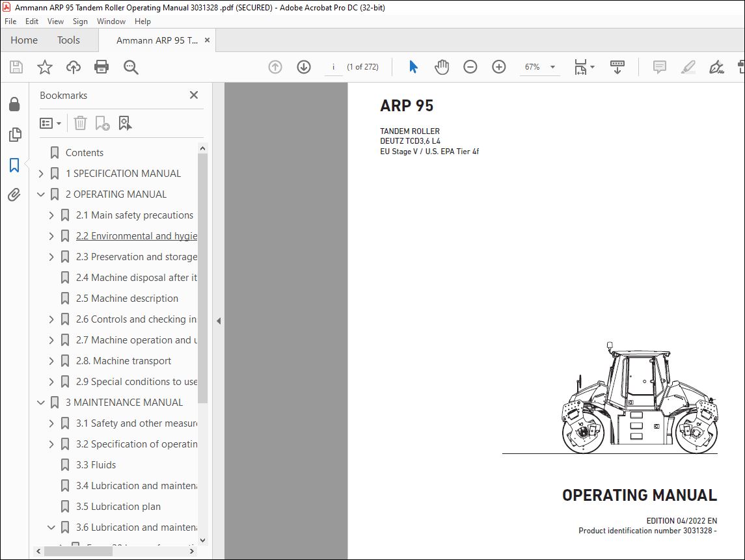Image resolution: width=745 pixels, height=560 pixels.
Task: Collapse 3.6 Lubrication and maintenance bookmark
Action: pyautogui.click(x=51, y=527)
